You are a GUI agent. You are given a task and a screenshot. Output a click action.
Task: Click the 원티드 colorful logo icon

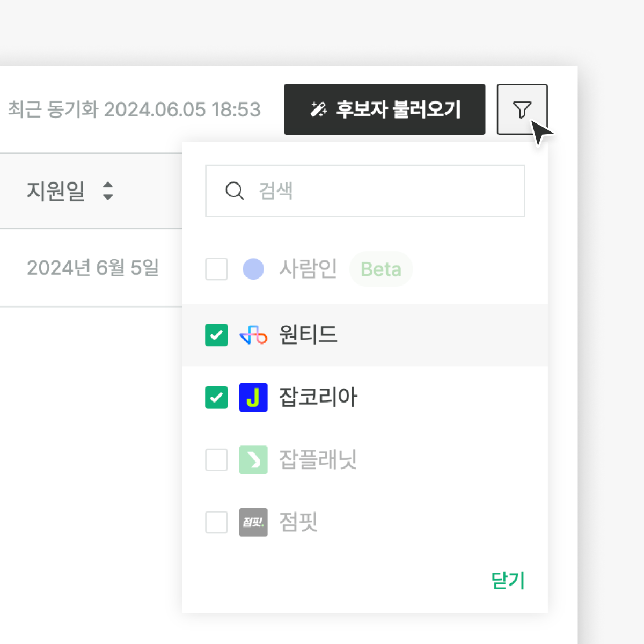(x=253, y=335)
